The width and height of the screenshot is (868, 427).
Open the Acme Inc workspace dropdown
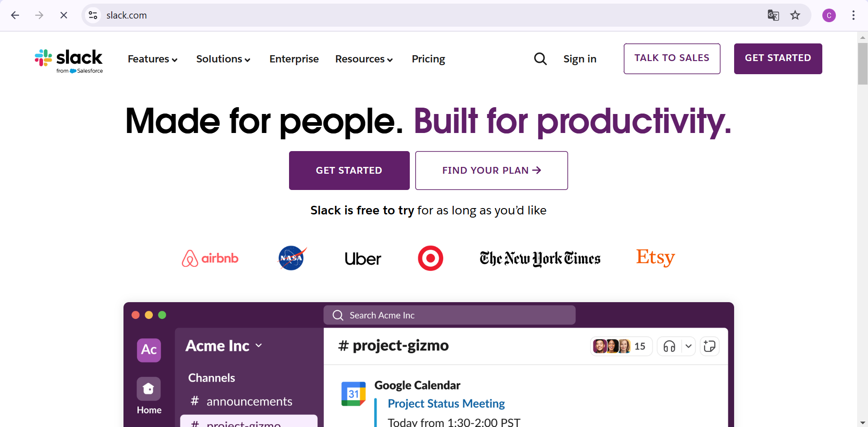[224, 346]
